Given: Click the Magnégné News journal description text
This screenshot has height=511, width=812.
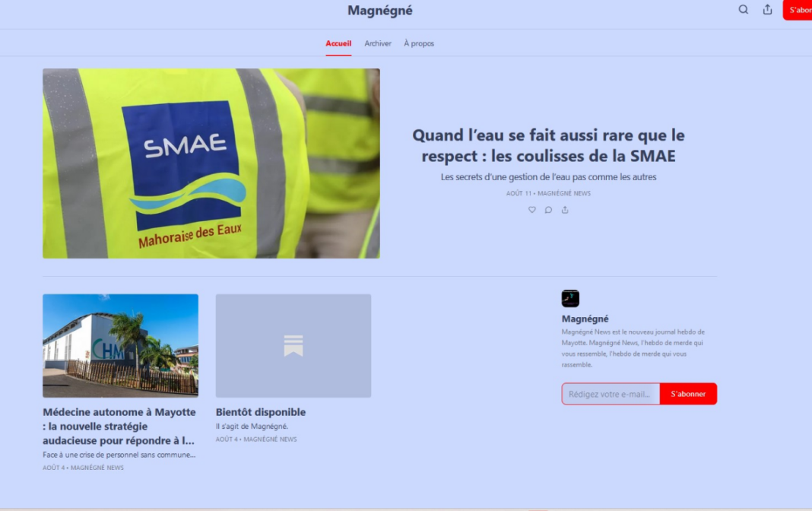Looking at the screenshot, I should tap(633, 348).
